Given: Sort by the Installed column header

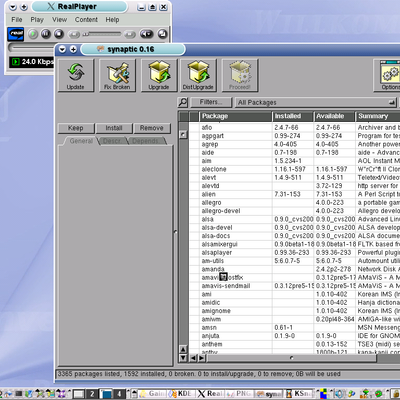Looking at the screenshot, I should click(x=293, y=116).
